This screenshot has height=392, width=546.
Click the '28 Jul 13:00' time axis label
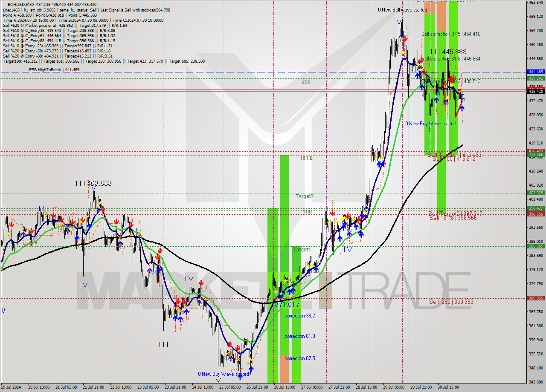(x=366, y=387)
